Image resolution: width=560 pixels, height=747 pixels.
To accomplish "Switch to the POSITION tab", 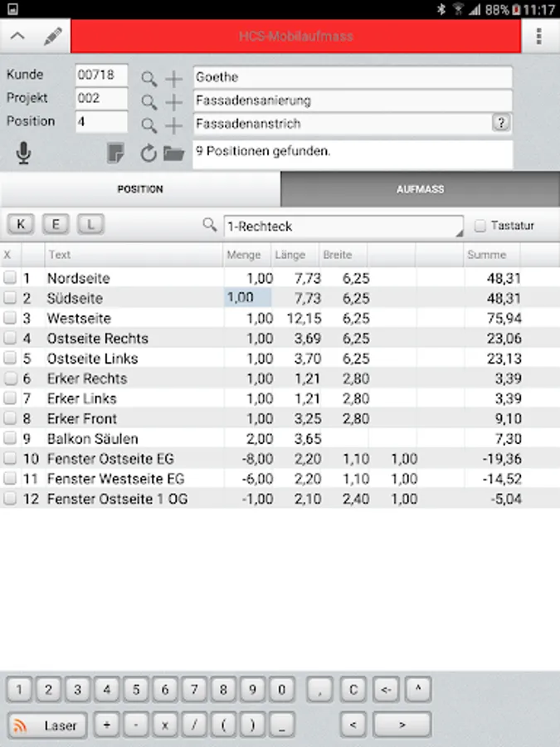I will [x=140, y=189].
